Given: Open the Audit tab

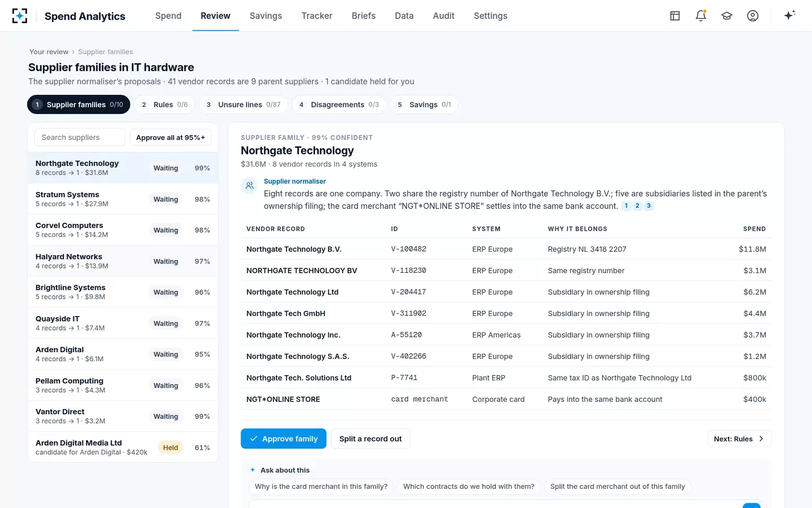Looking at the screenshot, I should point(444,16).
